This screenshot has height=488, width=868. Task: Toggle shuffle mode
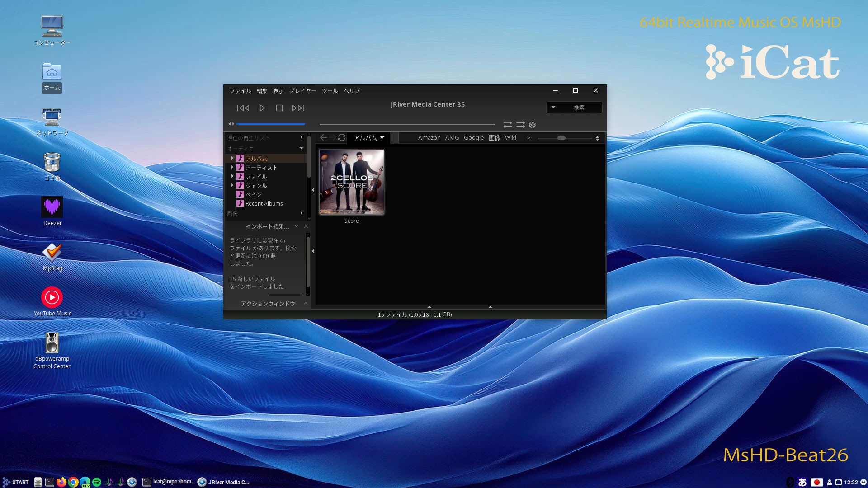[521, 125]
